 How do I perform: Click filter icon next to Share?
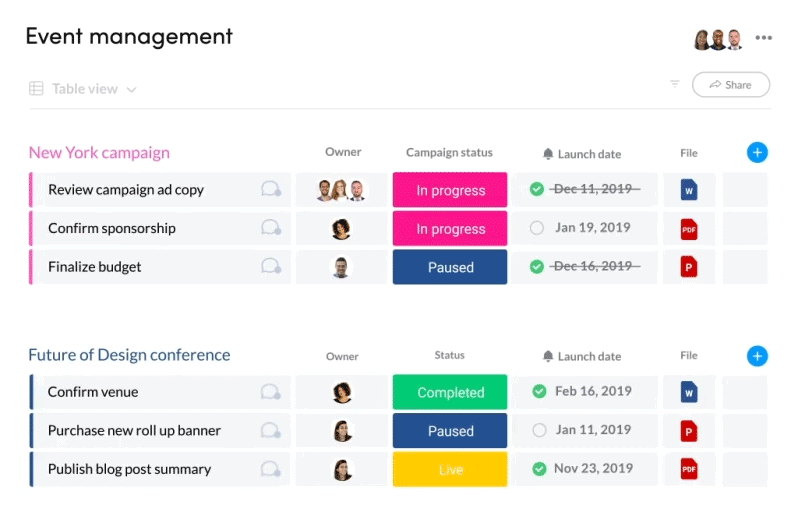[675, 84]
